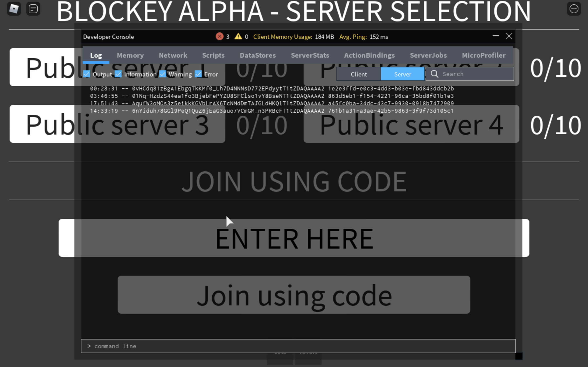
Task: Click the ENTER HERE input field
Action: [294, 238]
